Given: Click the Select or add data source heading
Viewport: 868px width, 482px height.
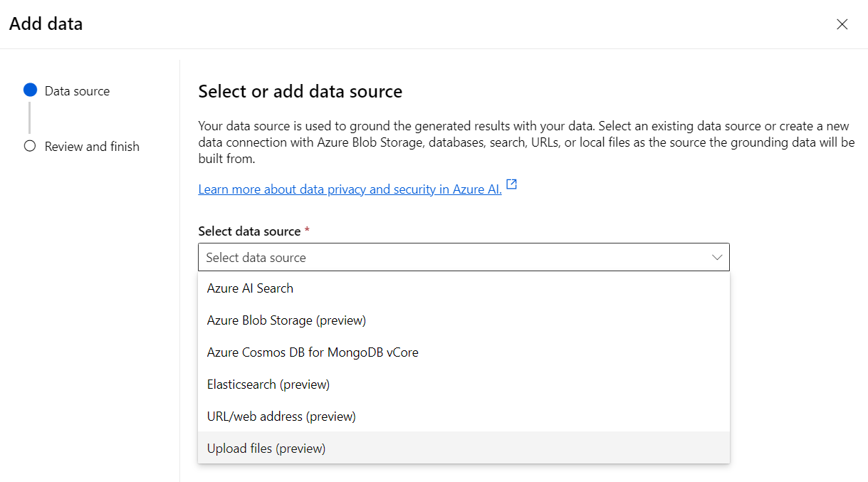Looking at the screenshot, I should tap(300, 91).
